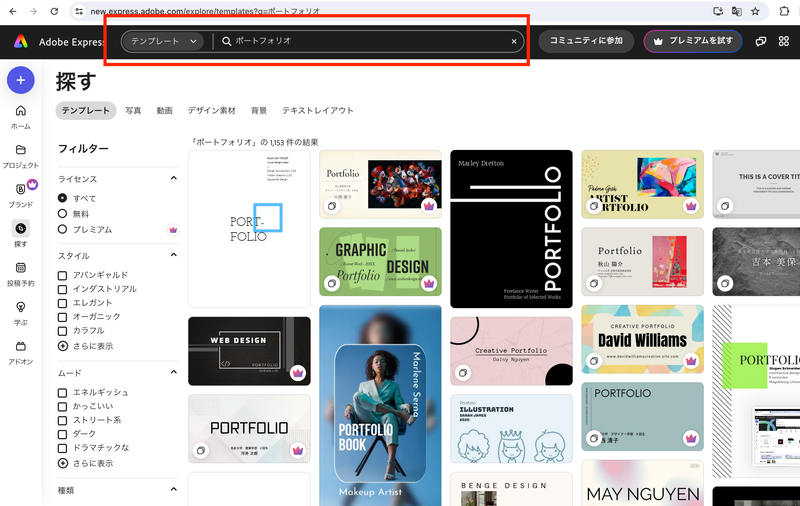
Task: Click multi-page icon on WEB DESIGN-adjacent PORTFOLIO card
Action: (x=201, y=450)
